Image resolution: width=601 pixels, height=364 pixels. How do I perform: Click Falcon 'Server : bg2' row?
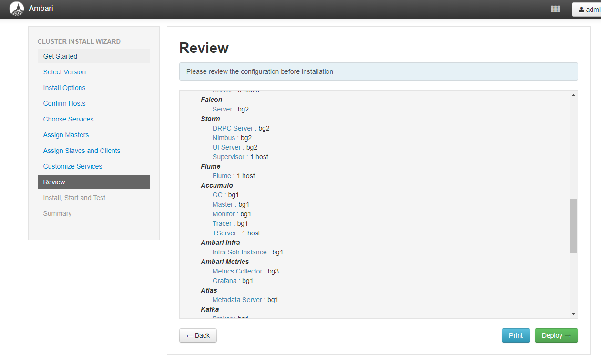point(231,109)
